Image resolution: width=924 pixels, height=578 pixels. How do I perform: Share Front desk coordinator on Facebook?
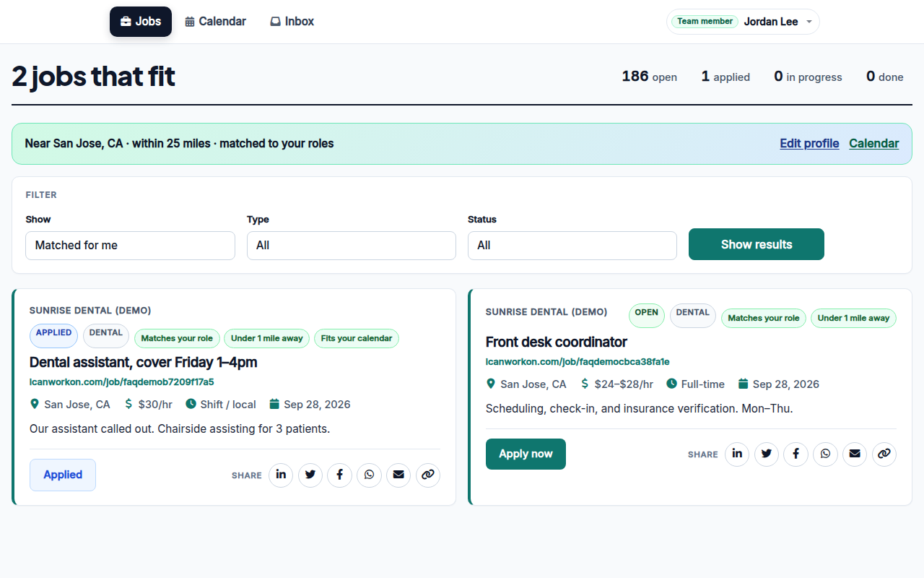pyautogui.click(x=796, y=454)
